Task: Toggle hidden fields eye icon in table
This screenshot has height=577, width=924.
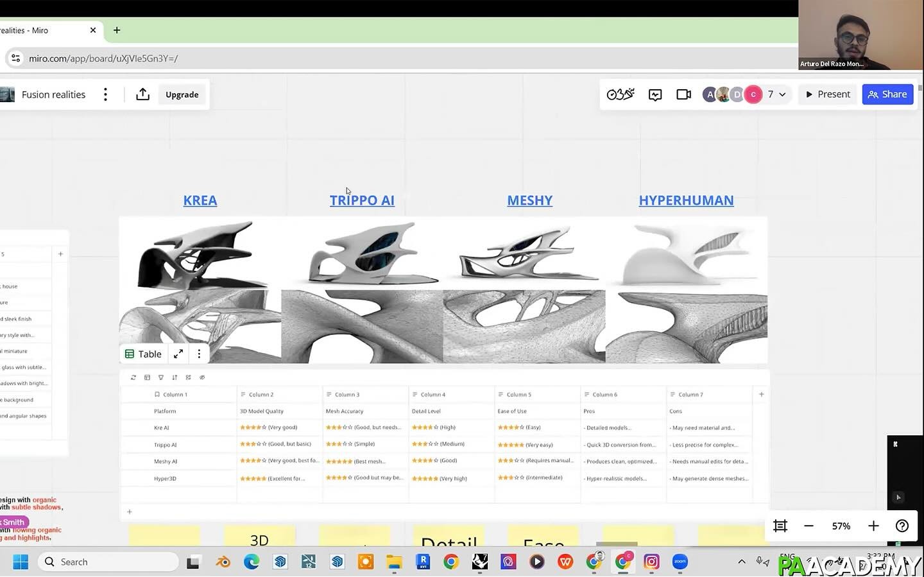Action: pyautogui.click(x=202, y=377)
